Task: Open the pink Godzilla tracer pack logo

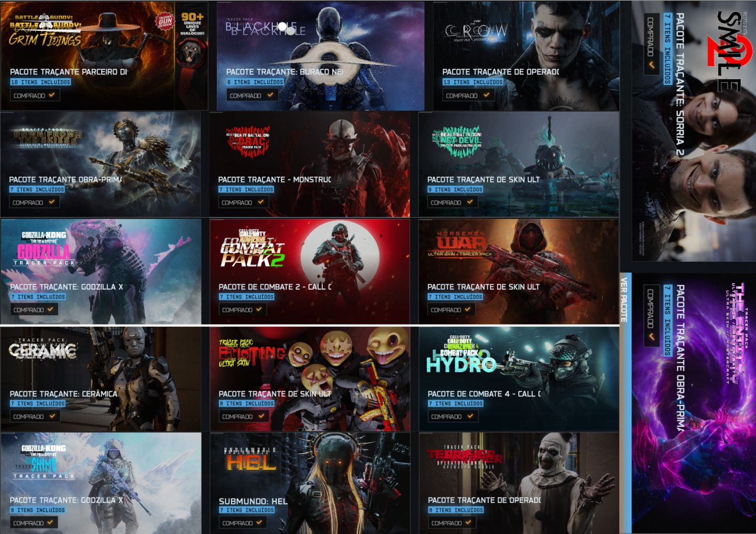Action: [x=44, y=248]
